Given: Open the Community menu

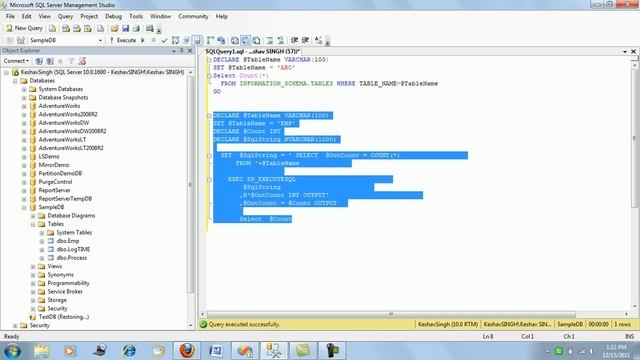Looking at the screenshot, I should (x=193, y=16).
